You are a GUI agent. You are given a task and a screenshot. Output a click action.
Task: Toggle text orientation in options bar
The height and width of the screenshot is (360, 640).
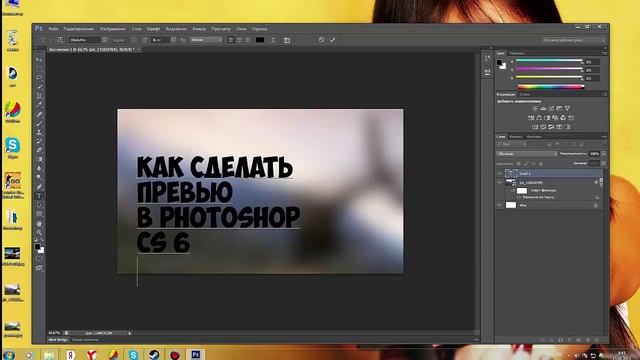pos(60,40)
